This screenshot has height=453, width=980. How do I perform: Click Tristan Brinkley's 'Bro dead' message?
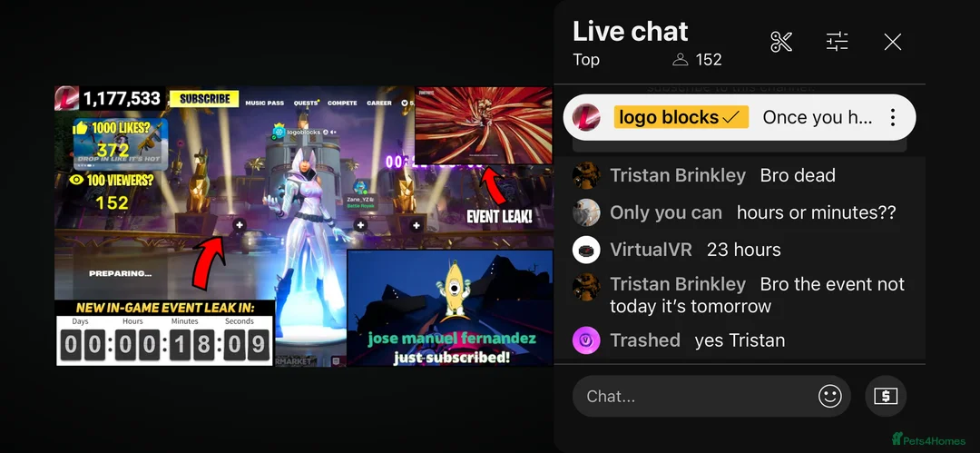pos(798,175)
